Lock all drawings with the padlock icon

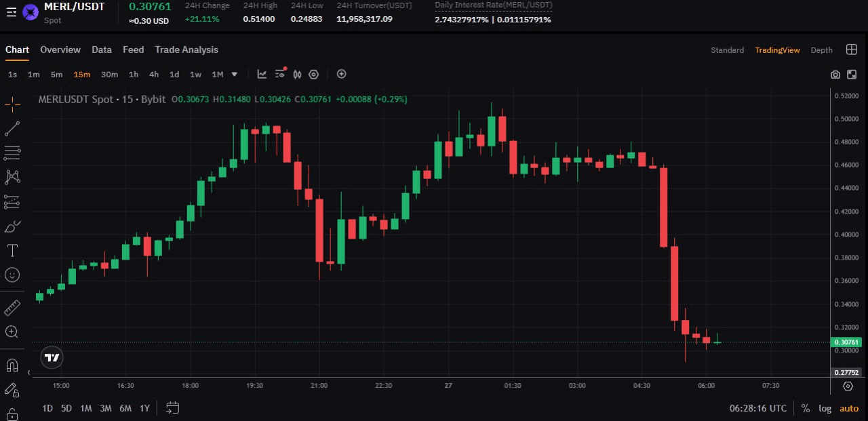coord(12,414)
